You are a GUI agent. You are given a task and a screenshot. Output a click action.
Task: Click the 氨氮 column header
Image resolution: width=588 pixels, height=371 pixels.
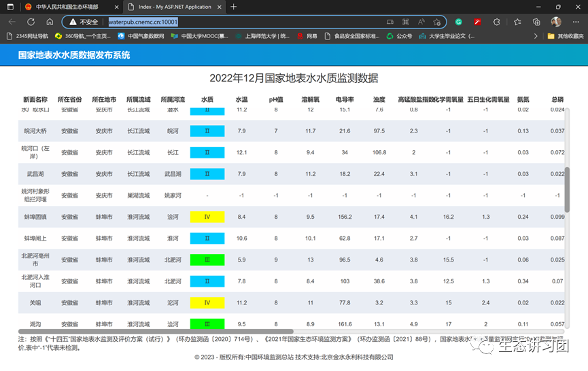[523, 99]
